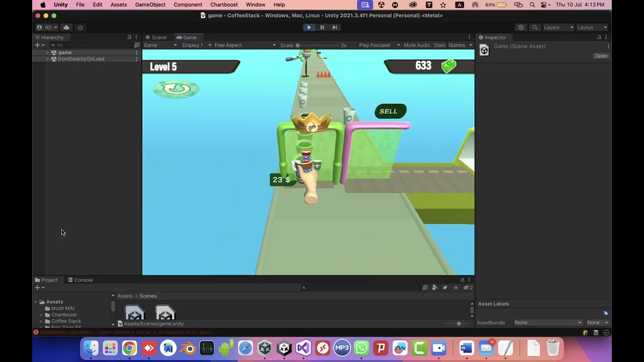Open the Gizmos dropdown arrow
Screen dimensions: 644x362
click(470, 45)
